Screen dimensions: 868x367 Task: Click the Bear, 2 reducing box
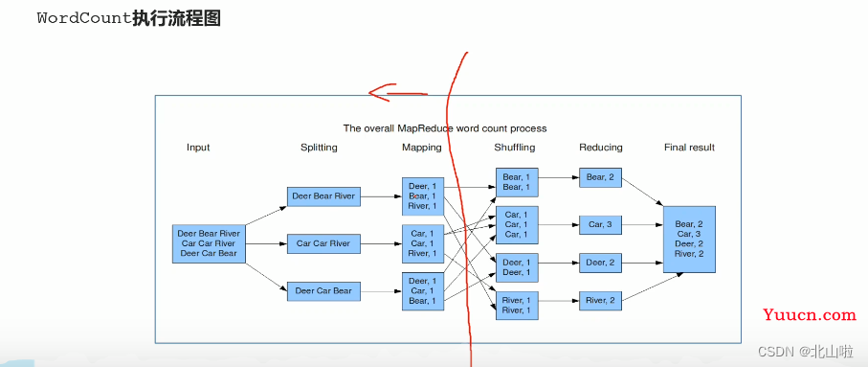(600, 178)
